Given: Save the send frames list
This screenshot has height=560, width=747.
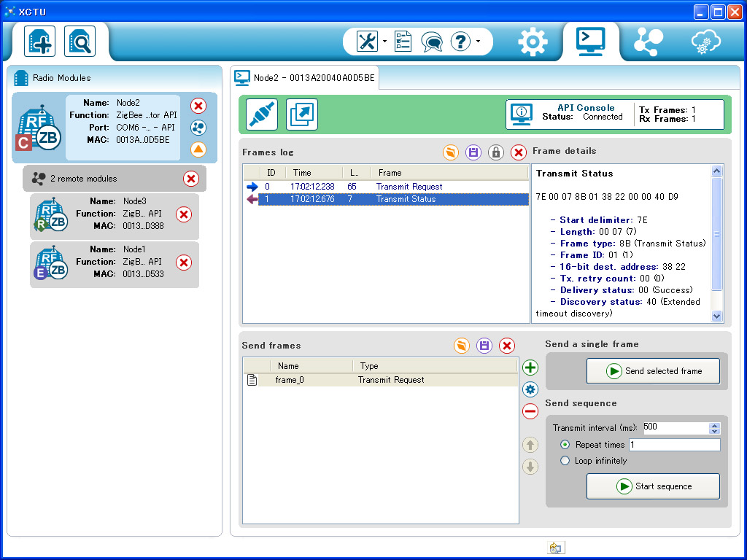Looking at the screenshot, I should click(484, 346).
